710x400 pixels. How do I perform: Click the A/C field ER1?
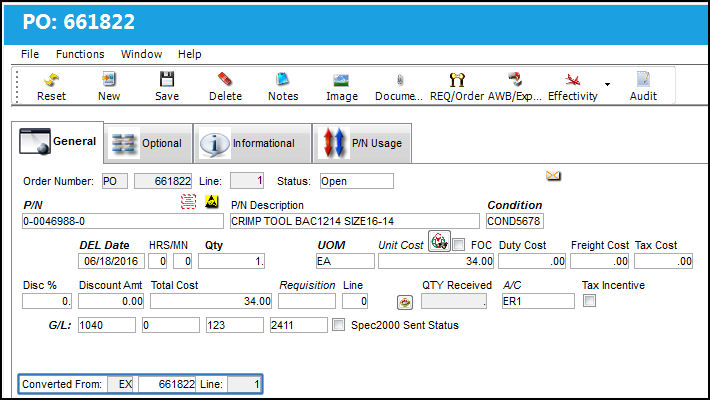[538, 301]
